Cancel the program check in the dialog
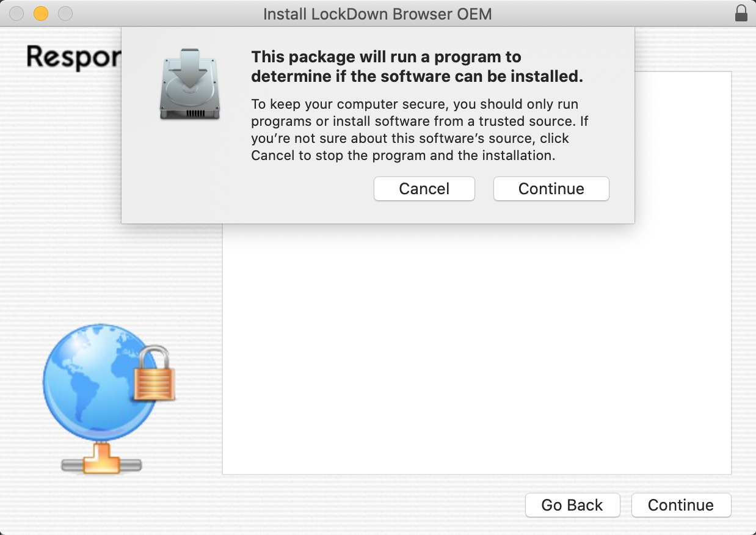756x535 pixels. tap(424, 189)
